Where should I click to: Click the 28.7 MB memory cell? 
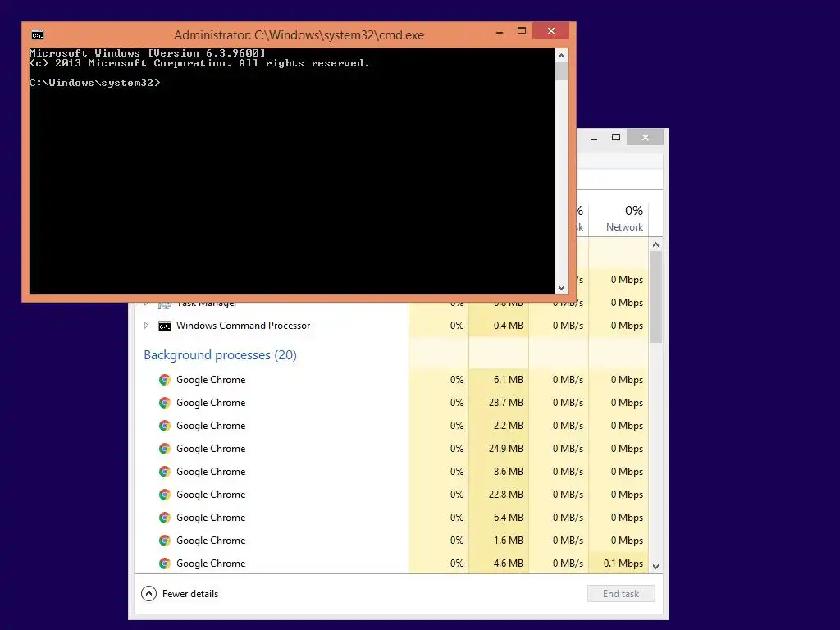[499, 403]
